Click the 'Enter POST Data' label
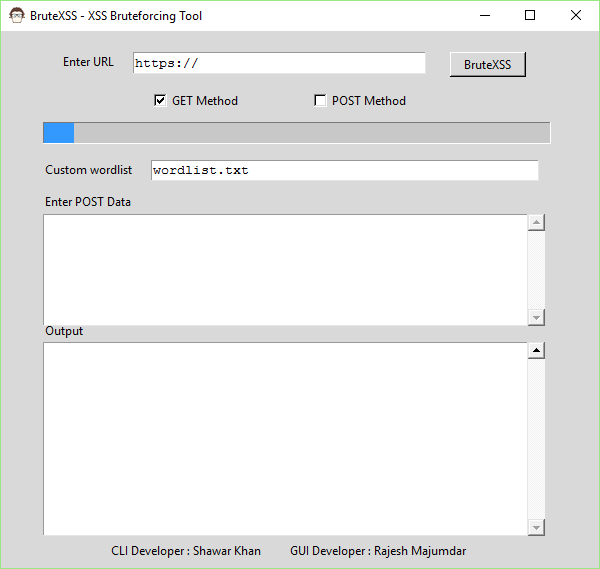The height and width of the screenshot is (569, 600). coord(88,202)
